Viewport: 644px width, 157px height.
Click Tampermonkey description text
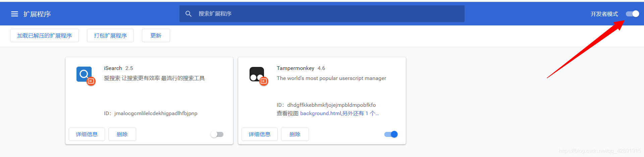tap(331, 78)
